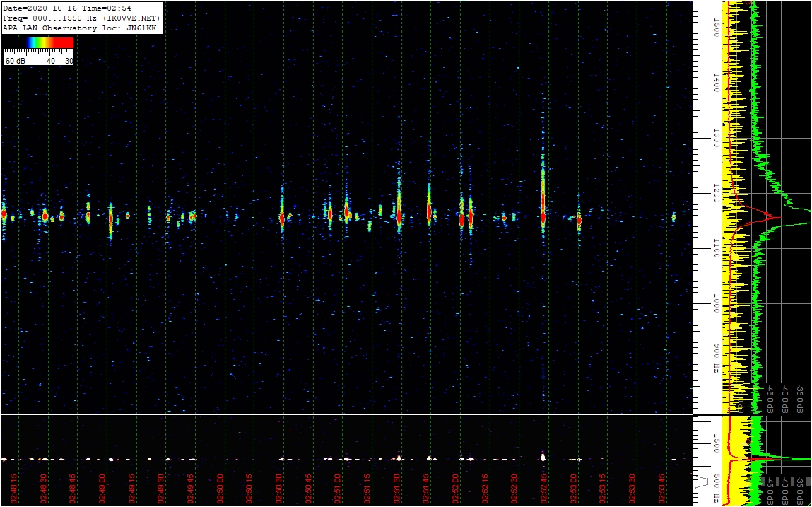Click '-45.0 dB' in the lower spectrum graph
The width and height of the screenshot is (812, 507).
pos(770,491)
